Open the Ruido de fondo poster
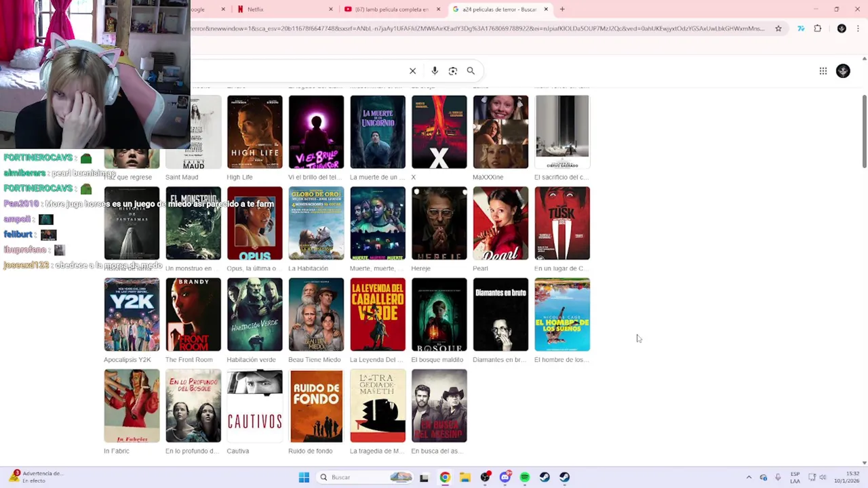 coord(316,406)
